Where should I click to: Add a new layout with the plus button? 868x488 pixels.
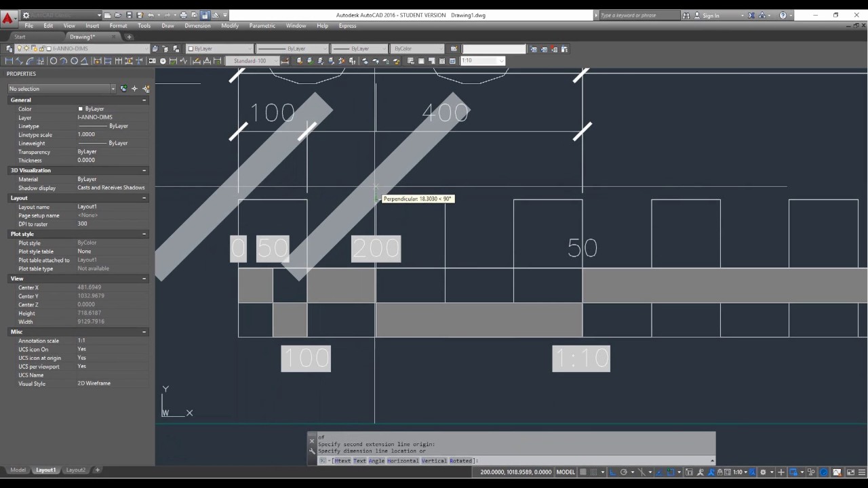point(97,470)
